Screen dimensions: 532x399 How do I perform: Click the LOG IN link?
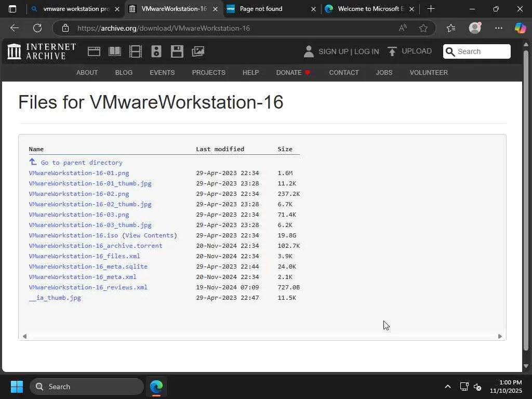pyautogui.click(x=366, y=51)
